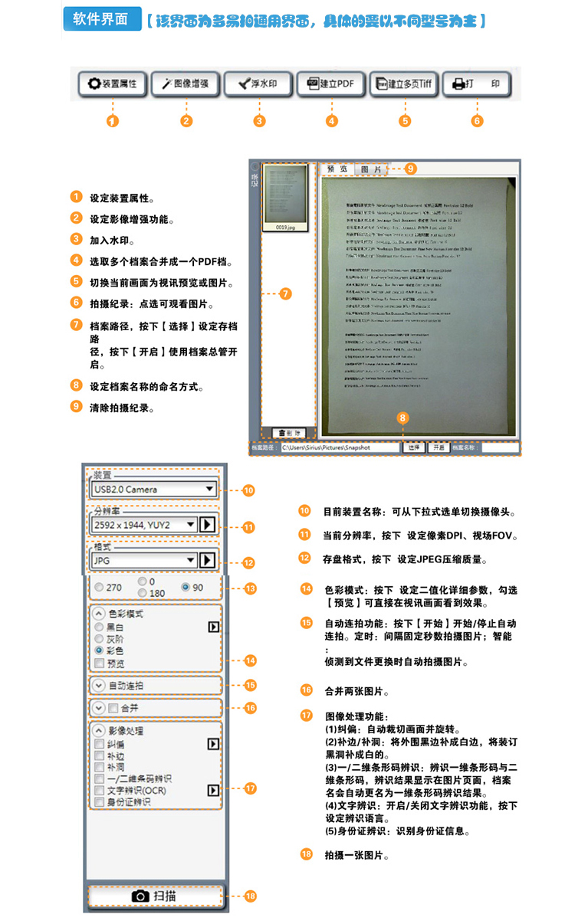Add watermark using 浮水印 button
575x924 pixels.
[x=258, y=84]
